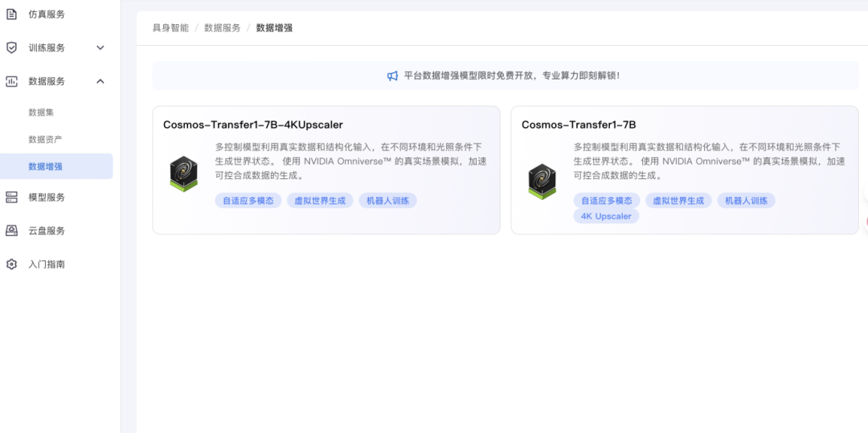This screenshot has height=433, width=868.
Task: Click the 数据增强 breadcrumb item
Action: (274, 28)
